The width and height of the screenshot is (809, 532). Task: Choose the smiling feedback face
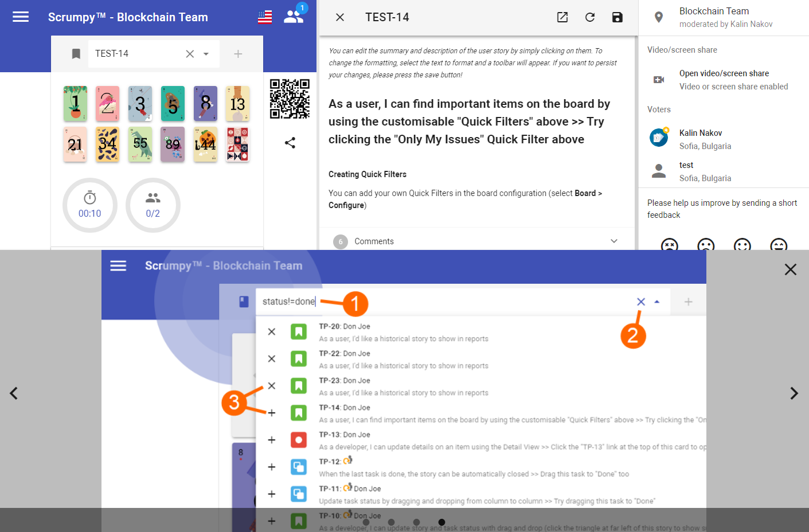(x=742, y=245)
